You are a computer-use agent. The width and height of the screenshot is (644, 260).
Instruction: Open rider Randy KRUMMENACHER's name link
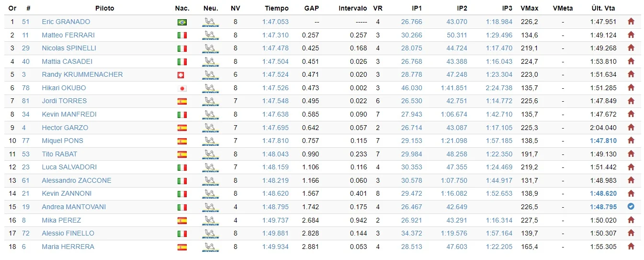click(x=82, y=74)
